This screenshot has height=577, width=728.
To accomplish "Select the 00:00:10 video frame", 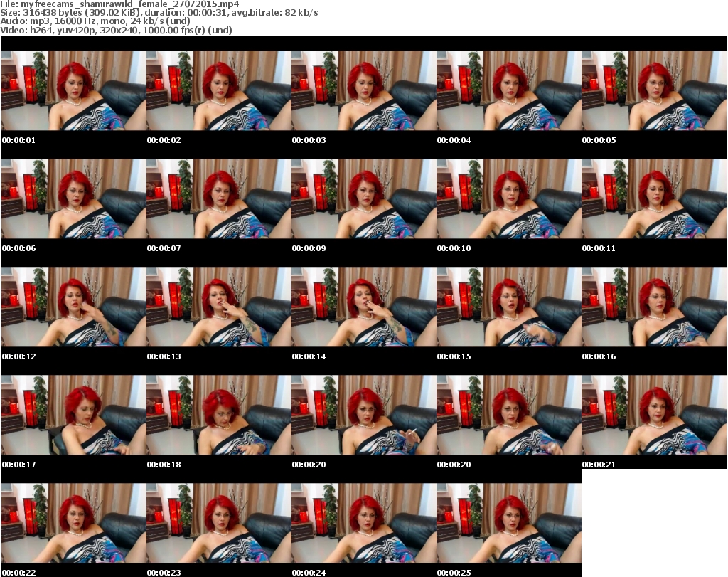I will 509,198.
